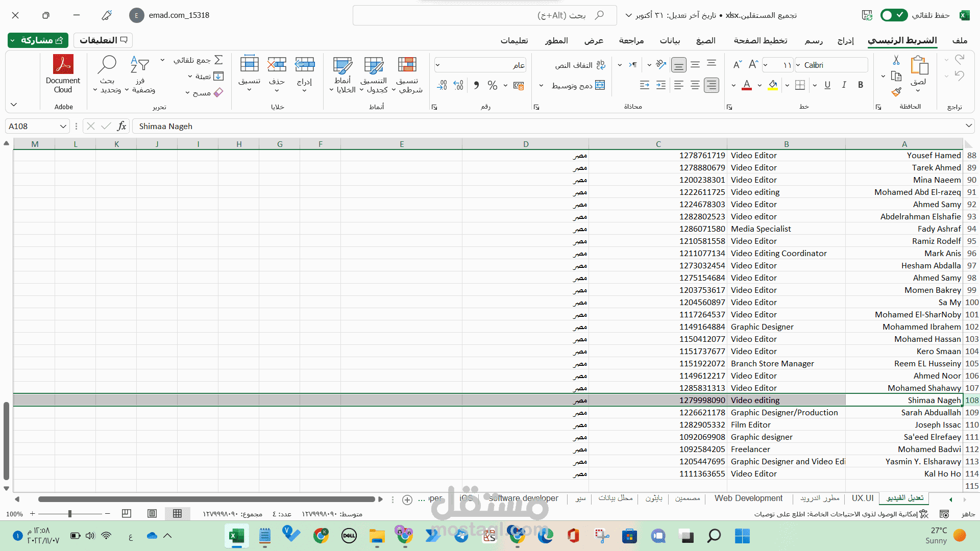Open Adobe Document Cloud icon

tap(63, 65)
